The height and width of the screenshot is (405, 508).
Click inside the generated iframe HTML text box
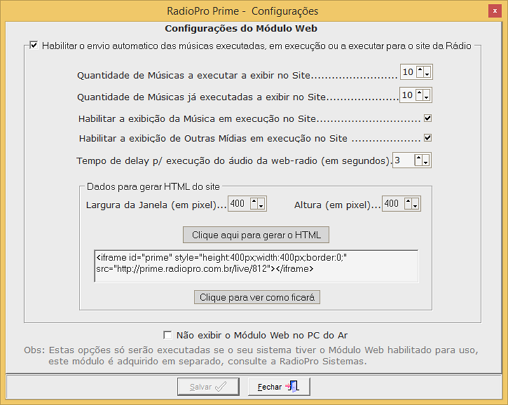[256, 266]
